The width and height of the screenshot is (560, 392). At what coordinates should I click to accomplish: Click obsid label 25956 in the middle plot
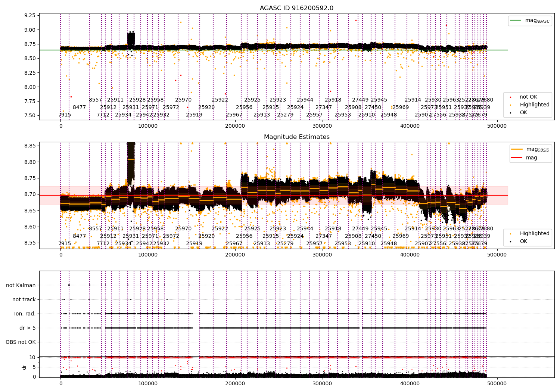[x=244, y=236]
